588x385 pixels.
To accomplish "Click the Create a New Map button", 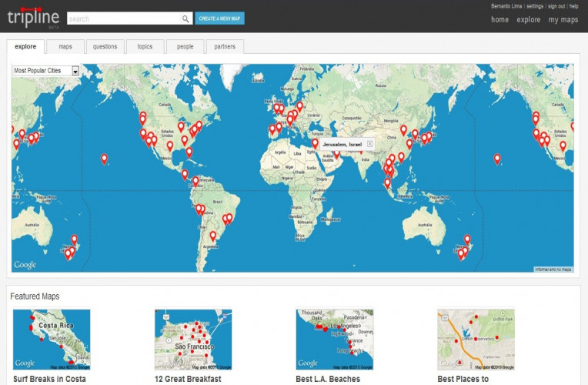I will (220, 18).
